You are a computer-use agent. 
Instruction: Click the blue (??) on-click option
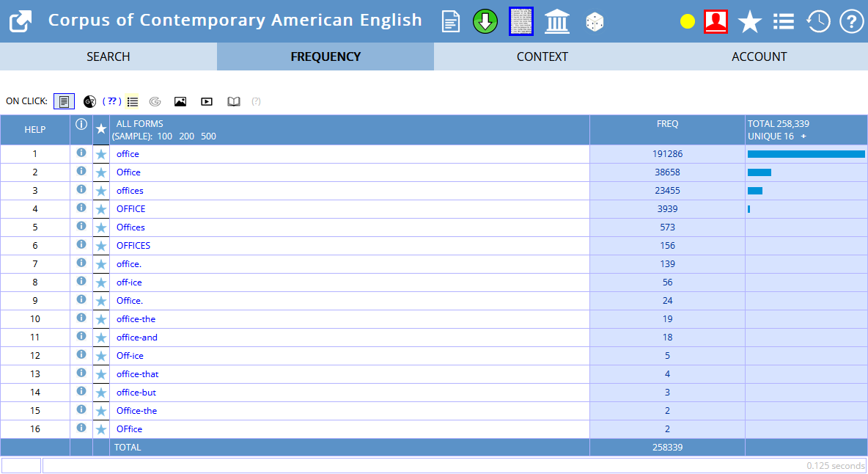click(x=112, y=101)
